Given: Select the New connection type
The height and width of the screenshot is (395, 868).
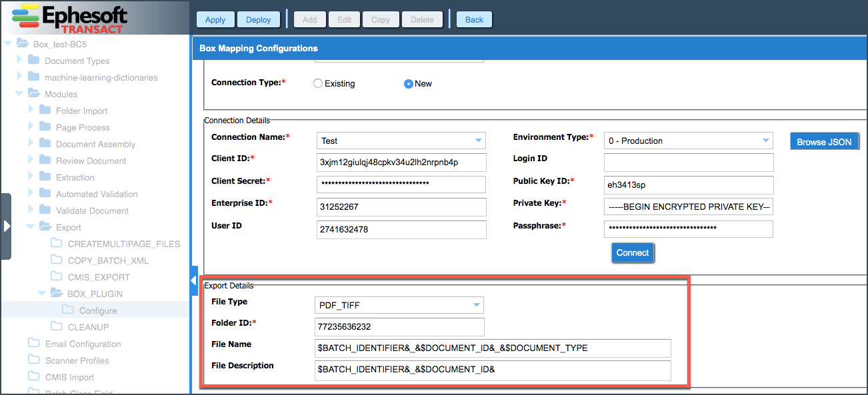Looking at the screenshot, I should coord(409,84).
